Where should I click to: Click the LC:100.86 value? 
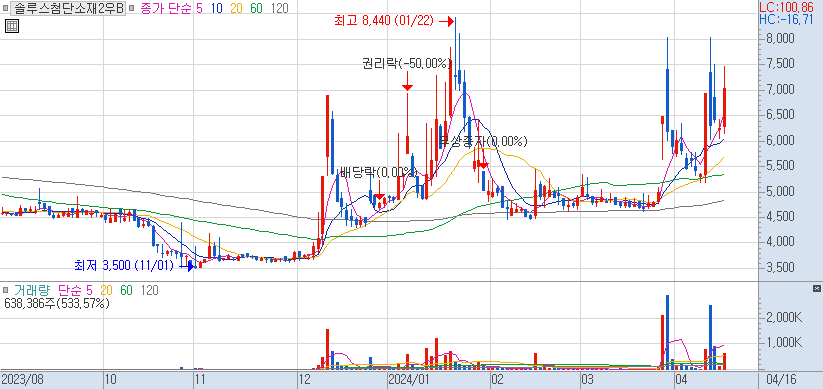pos(787,8)
